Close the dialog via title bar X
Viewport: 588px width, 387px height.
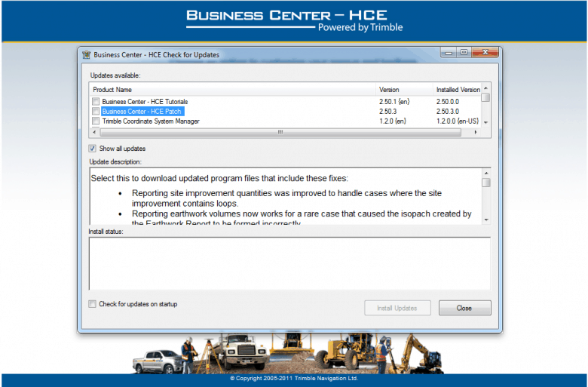tap(485, 53)
